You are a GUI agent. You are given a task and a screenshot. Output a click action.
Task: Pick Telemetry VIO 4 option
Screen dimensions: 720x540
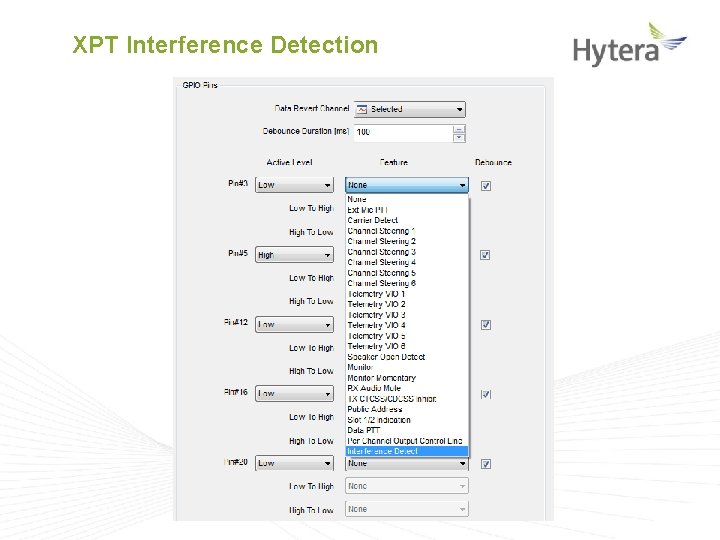pyautogui.click(x=406, y=326)
